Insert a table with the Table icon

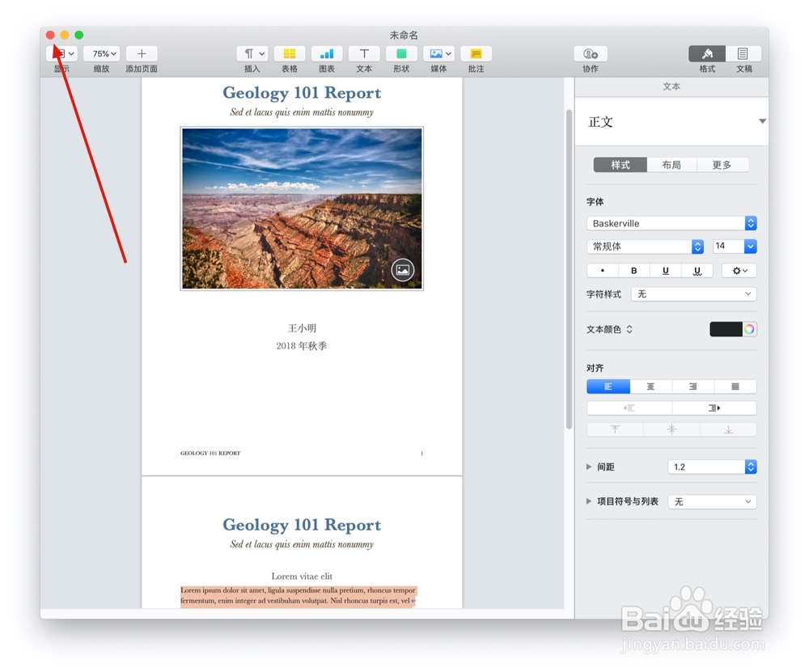coord(290,53)
